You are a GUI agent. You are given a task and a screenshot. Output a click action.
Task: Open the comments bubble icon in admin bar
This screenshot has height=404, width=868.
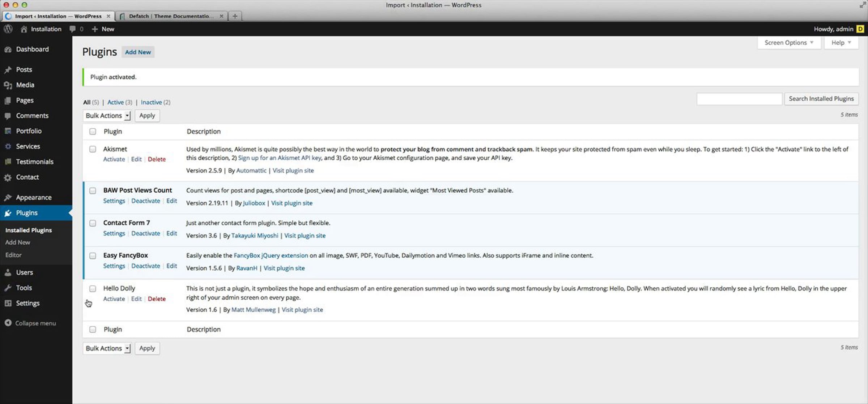pos(72,29)
